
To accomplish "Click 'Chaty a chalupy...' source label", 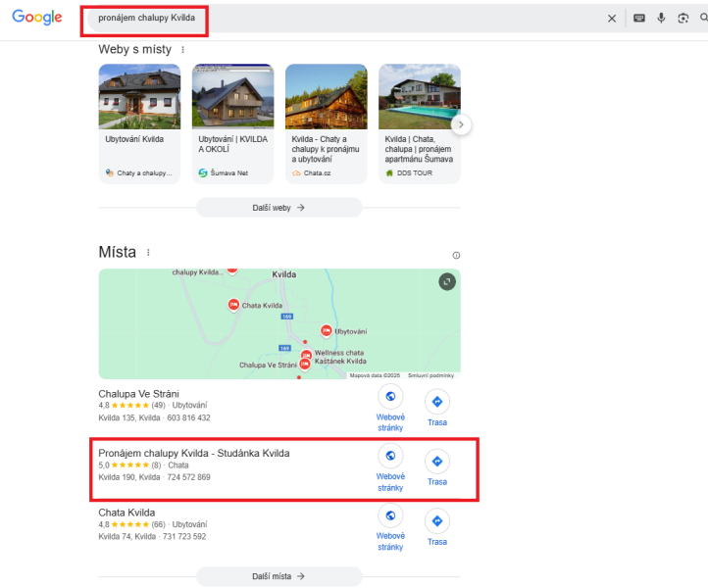I will [144, 172].
